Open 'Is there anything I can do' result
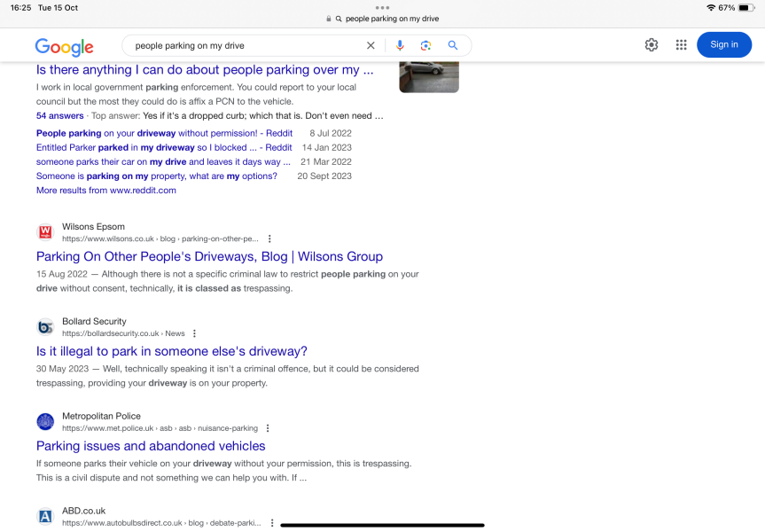The image size is (765, 532). (205, 70)
